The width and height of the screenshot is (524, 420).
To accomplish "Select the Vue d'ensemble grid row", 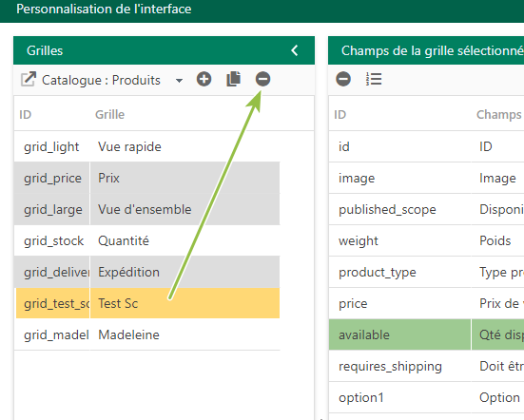I will click(x=147, y=209).
